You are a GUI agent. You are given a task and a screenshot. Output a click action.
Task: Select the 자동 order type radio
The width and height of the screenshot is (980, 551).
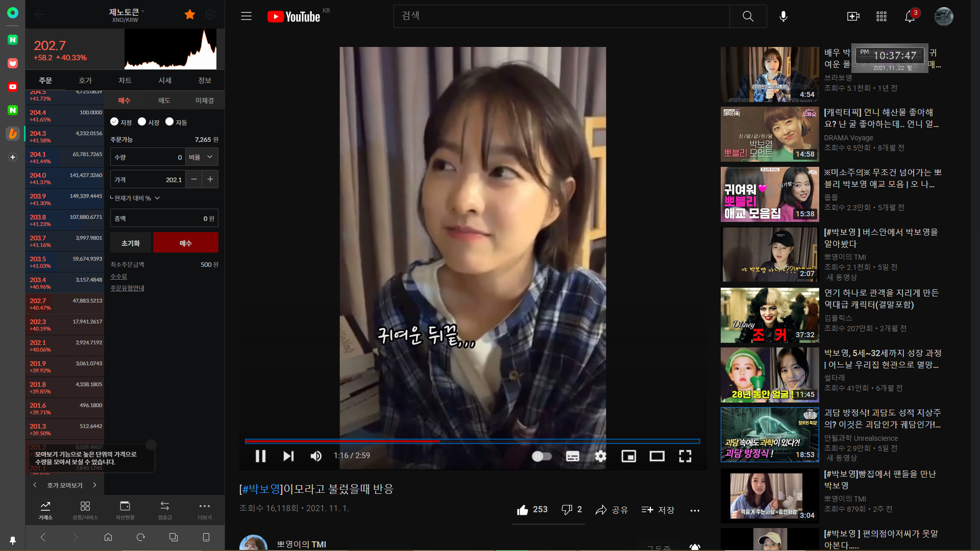point(169,121)
